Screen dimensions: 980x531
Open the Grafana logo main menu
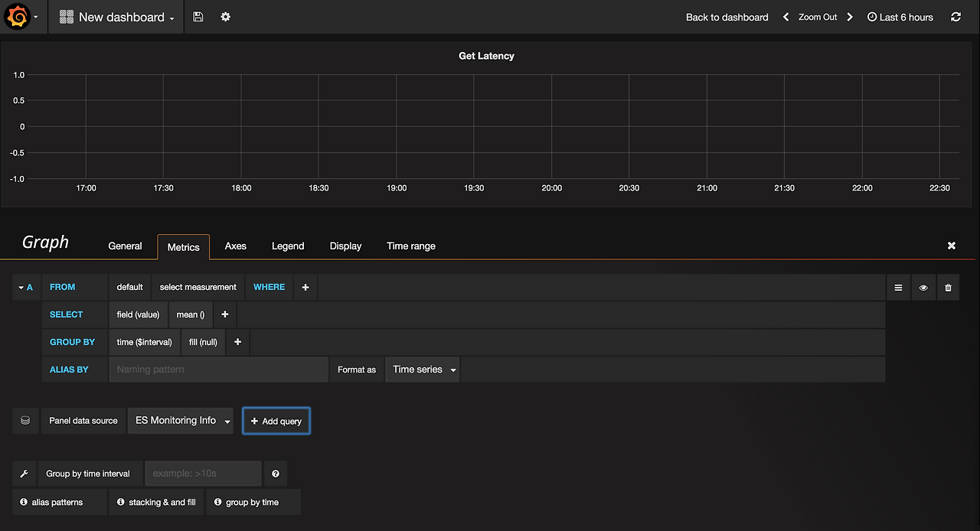click(22, 17)
